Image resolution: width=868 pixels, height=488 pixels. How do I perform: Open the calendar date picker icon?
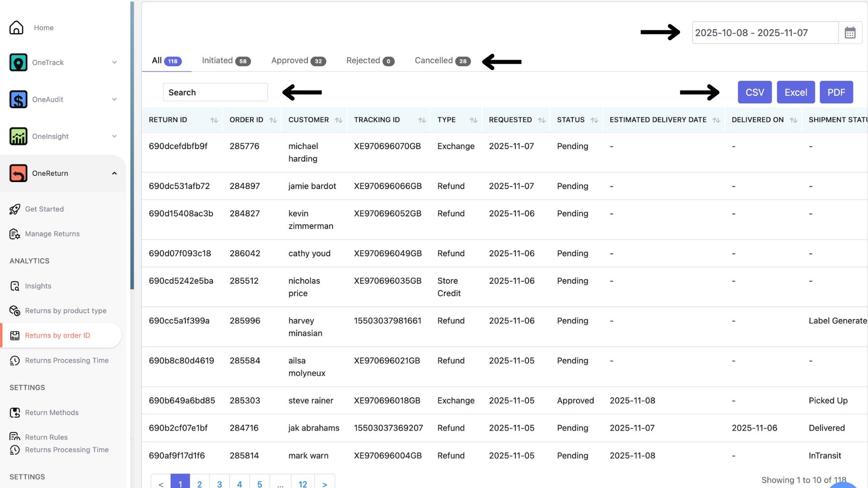(850, 33)
